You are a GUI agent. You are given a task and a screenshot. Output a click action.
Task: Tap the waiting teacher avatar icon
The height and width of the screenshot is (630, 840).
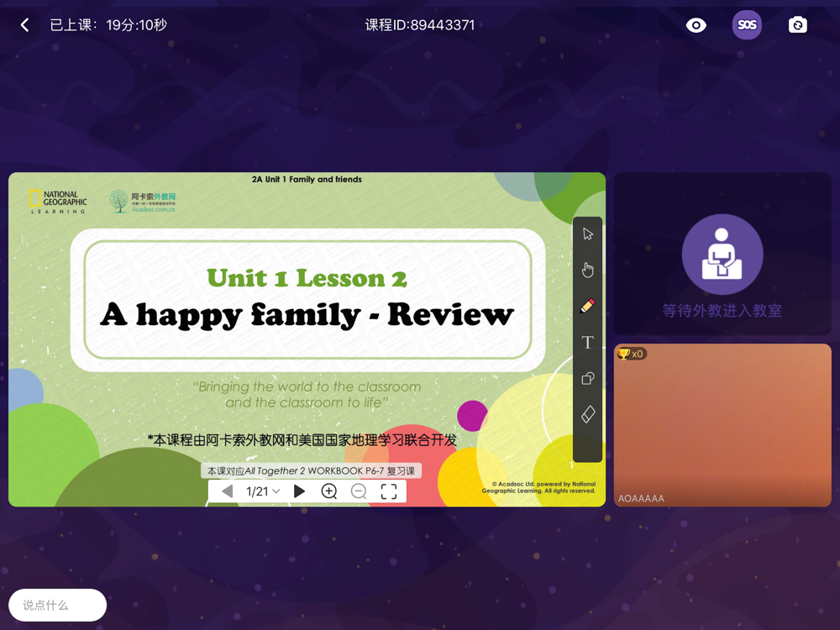722,254
